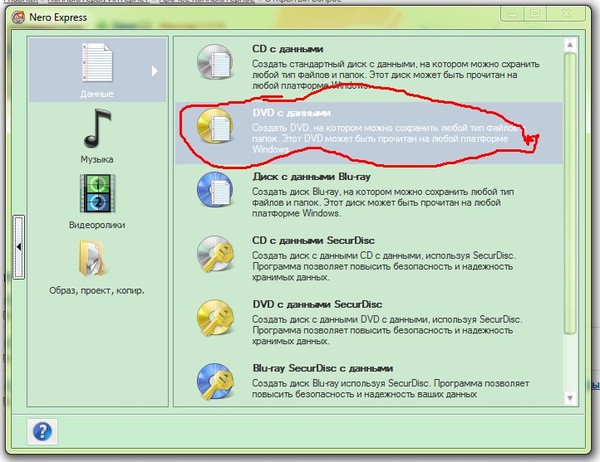Choose Blu-ray SecurDisc с данными heading
600x462 pixels.
(x=322, y=368)
